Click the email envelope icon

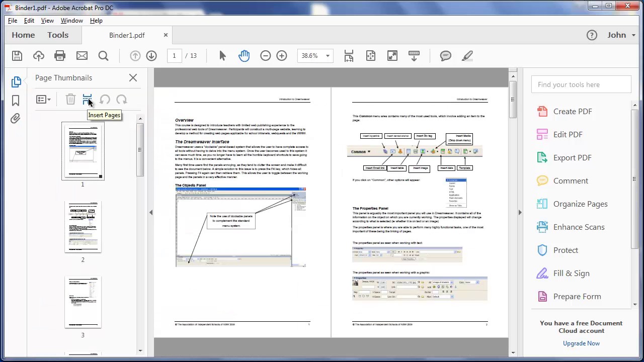coord(82,56)
